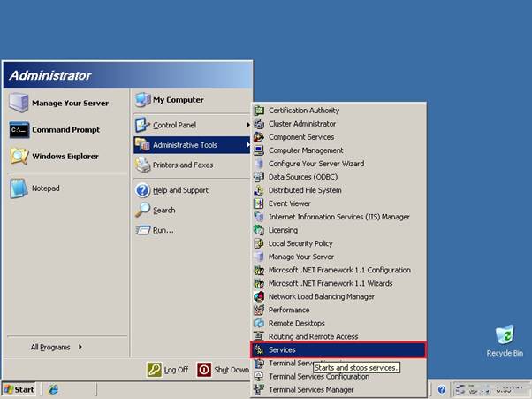Click the Event Viewer icon
Image resolution: width=532 pixels, height=399 pixels.
259,203
